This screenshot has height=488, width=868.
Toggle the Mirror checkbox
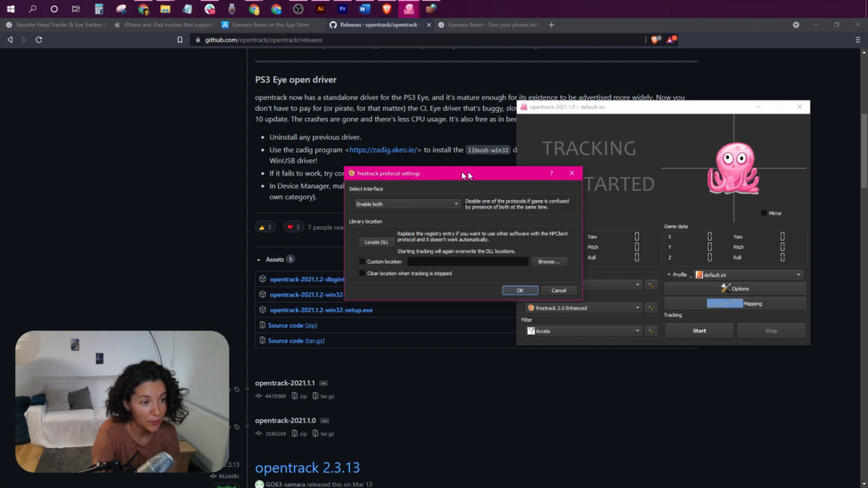[x=764, y=213]
